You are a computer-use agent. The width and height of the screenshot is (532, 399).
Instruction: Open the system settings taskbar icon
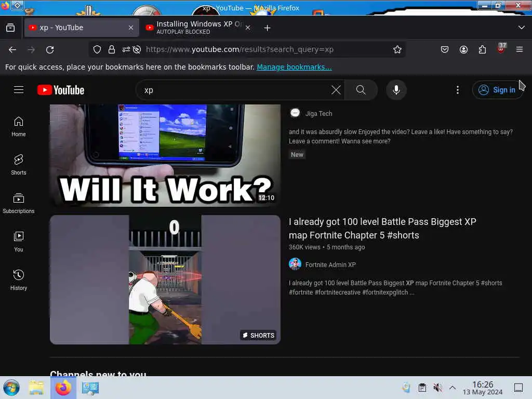90,388
